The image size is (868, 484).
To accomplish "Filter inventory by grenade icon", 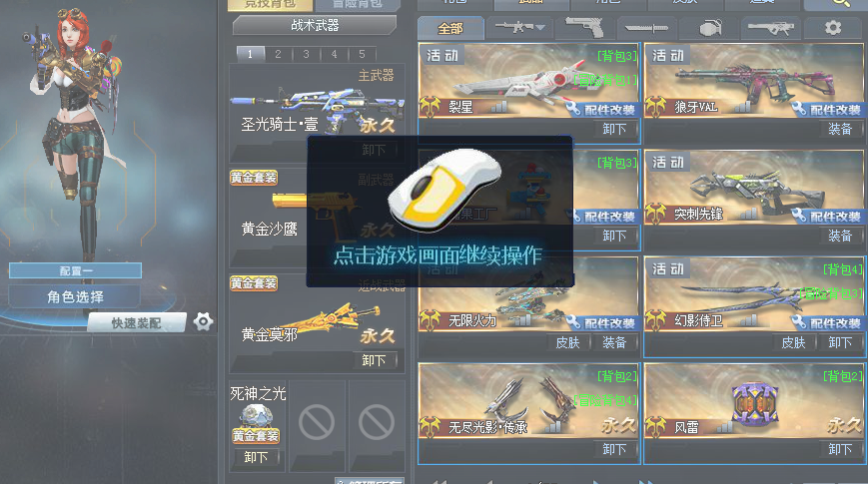I will pos(708,27).
